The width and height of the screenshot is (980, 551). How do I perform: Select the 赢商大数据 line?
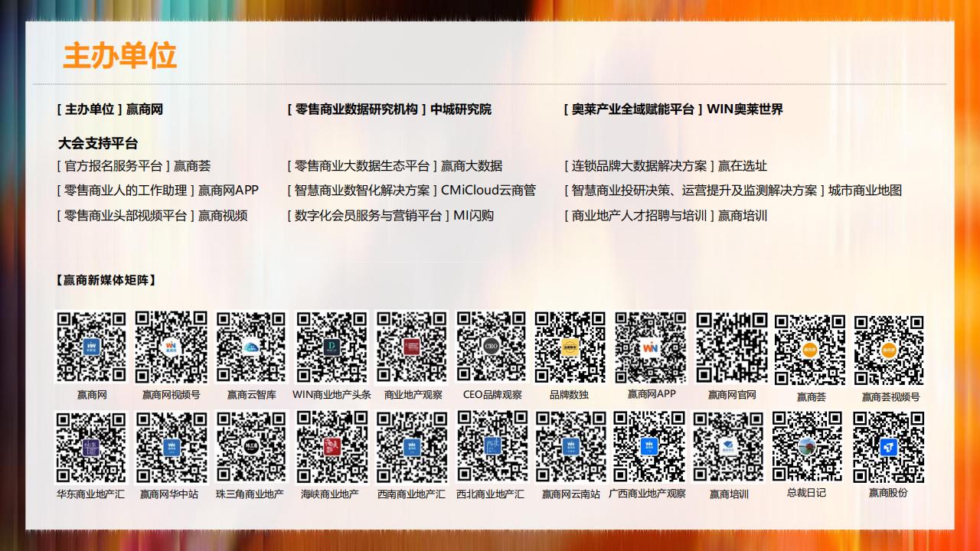click(395, 166)
